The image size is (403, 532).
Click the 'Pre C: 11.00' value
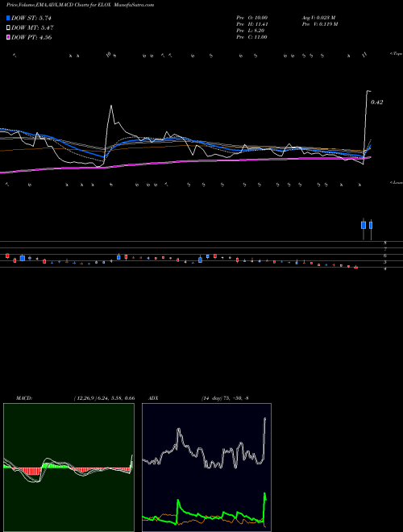click(x=252, y=37)
